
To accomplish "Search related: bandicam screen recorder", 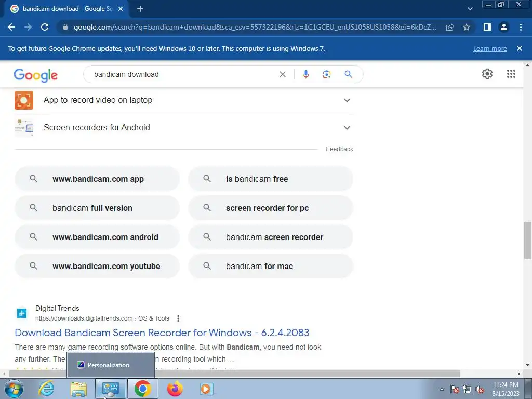I will click(270, 237).
